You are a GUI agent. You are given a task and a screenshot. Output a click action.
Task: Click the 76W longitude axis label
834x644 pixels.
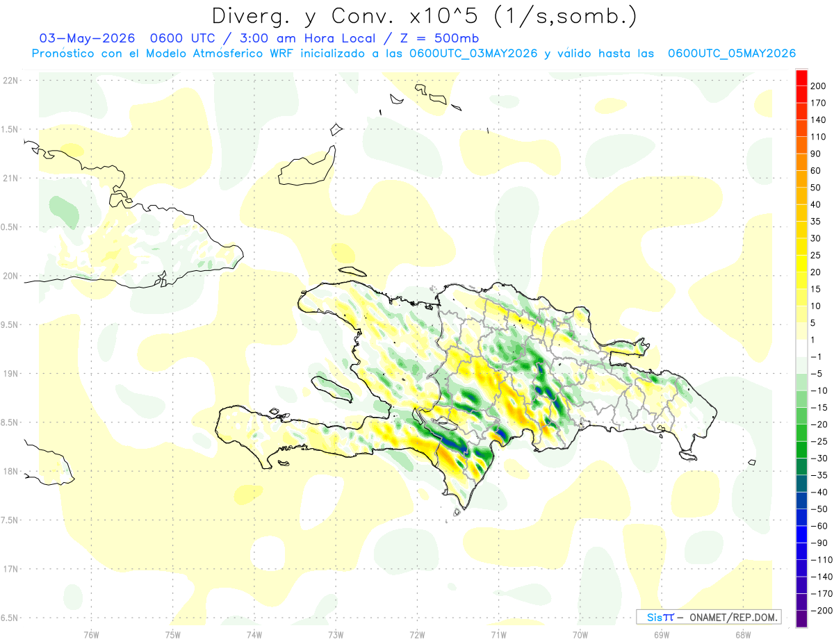pos(91,634)
